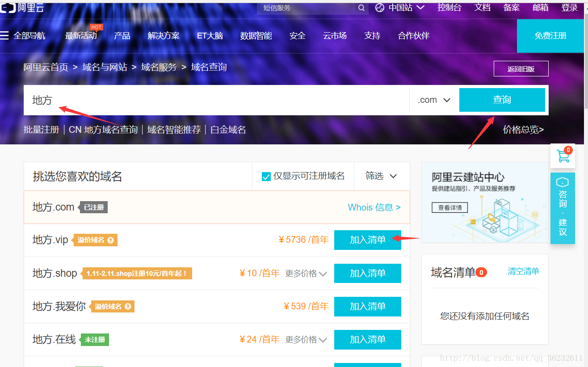Expand 更多价格 for 地方.shop
The width and height of the screenshot is (588, 367).
[x=306, y=273]
